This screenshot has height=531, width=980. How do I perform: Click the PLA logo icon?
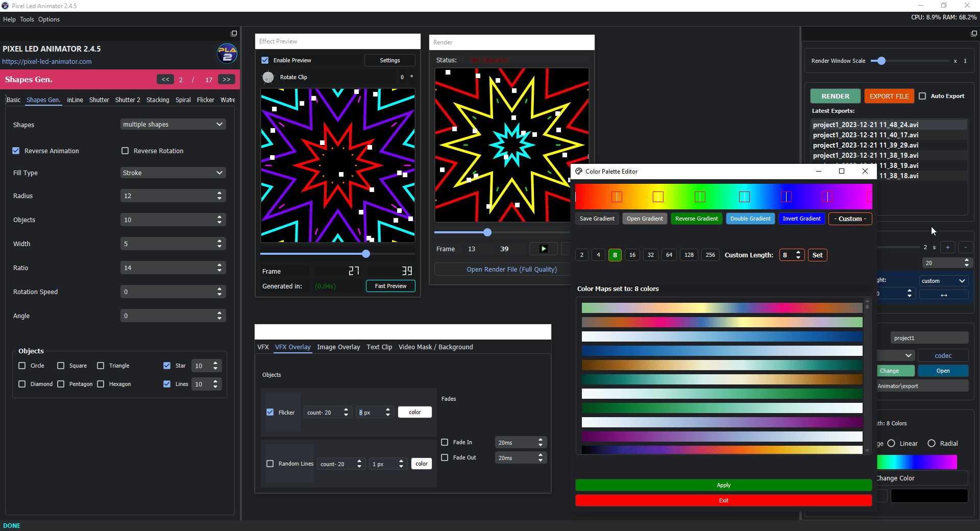click(x=227, y=54)
